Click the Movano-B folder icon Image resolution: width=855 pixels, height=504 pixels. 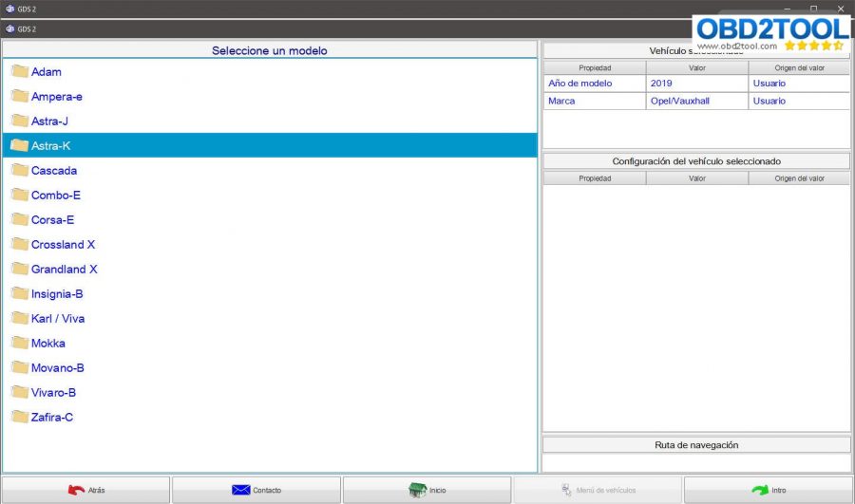pyautogui.click(x=20, y=367)
